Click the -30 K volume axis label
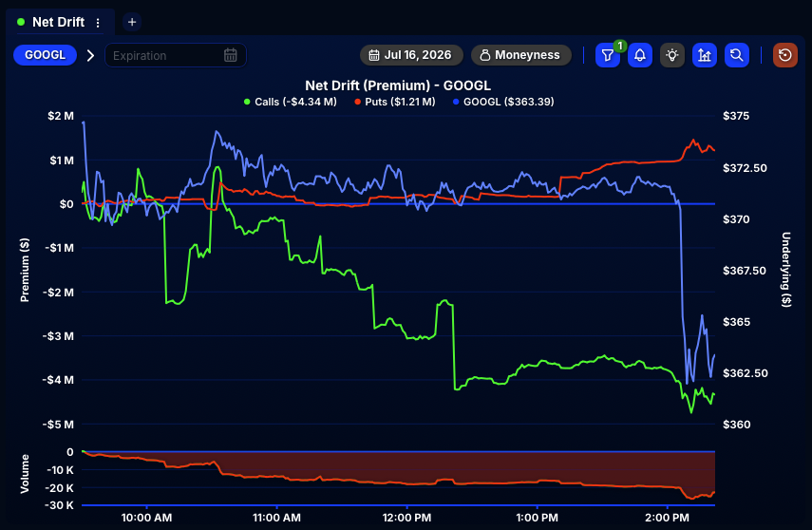 point(60,505)
